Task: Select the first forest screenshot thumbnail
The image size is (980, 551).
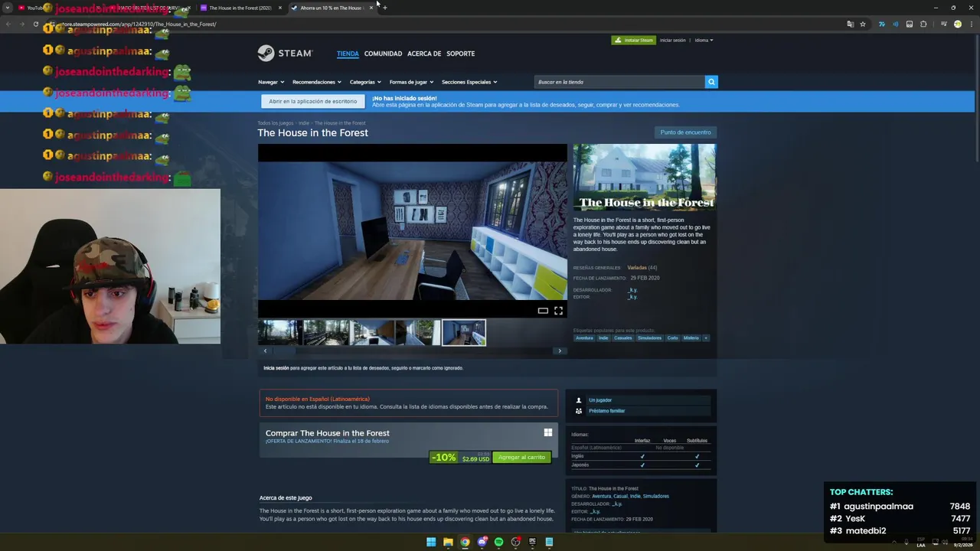Action: point(279,333)
